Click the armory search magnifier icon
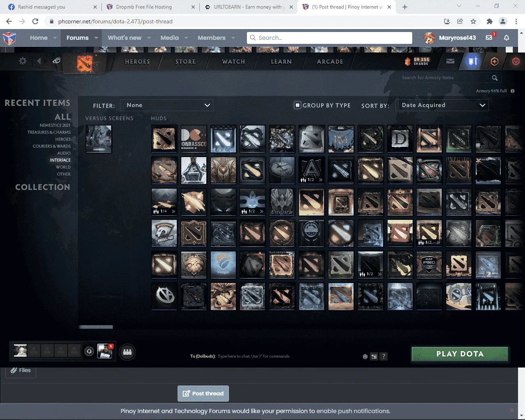Image resolution: width=525 pixels, height=420 pixels. click(x=495, y=78)
